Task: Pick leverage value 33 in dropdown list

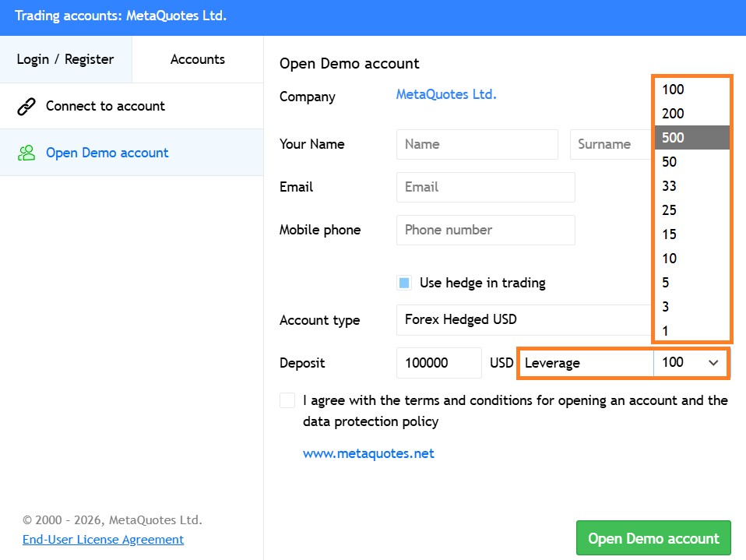Action: coord(691,186)
